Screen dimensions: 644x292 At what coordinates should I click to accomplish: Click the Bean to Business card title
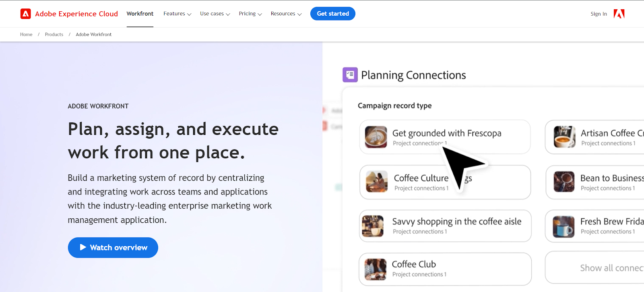point(612,178)
